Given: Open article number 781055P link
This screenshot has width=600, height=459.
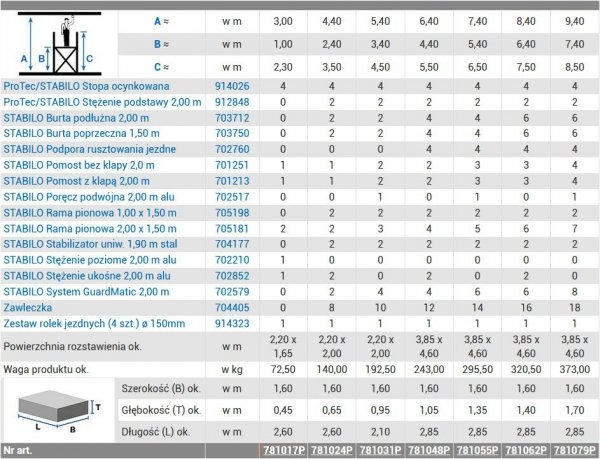Looking at the screenshot, I should click(x=478, y=451).
